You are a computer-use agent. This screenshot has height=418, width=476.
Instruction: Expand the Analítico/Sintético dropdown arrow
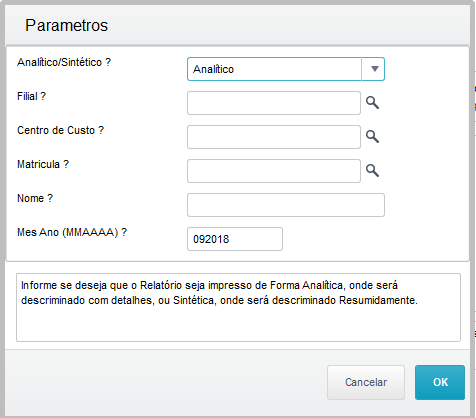pos(373,69)
